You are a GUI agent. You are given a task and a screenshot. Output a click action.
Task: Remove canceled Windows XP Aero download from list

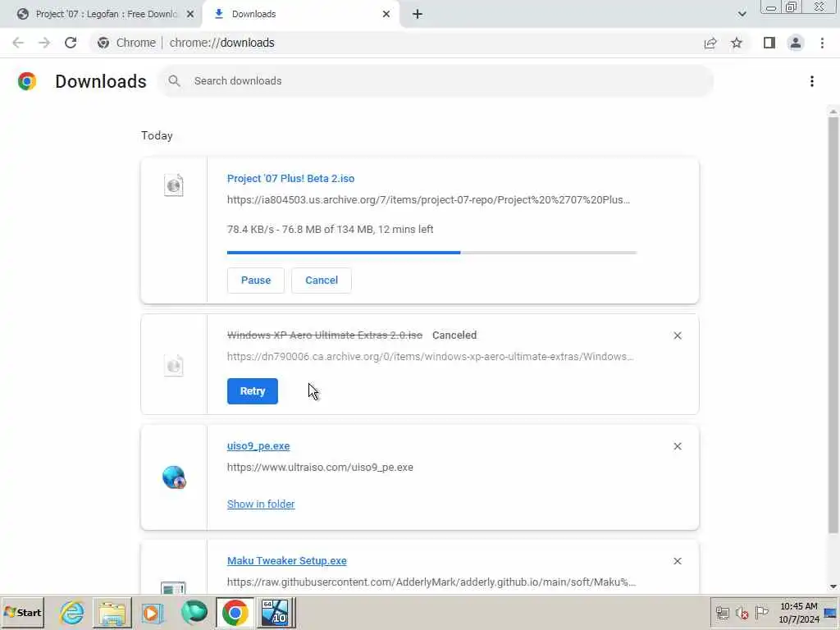[x=677, y=336]
